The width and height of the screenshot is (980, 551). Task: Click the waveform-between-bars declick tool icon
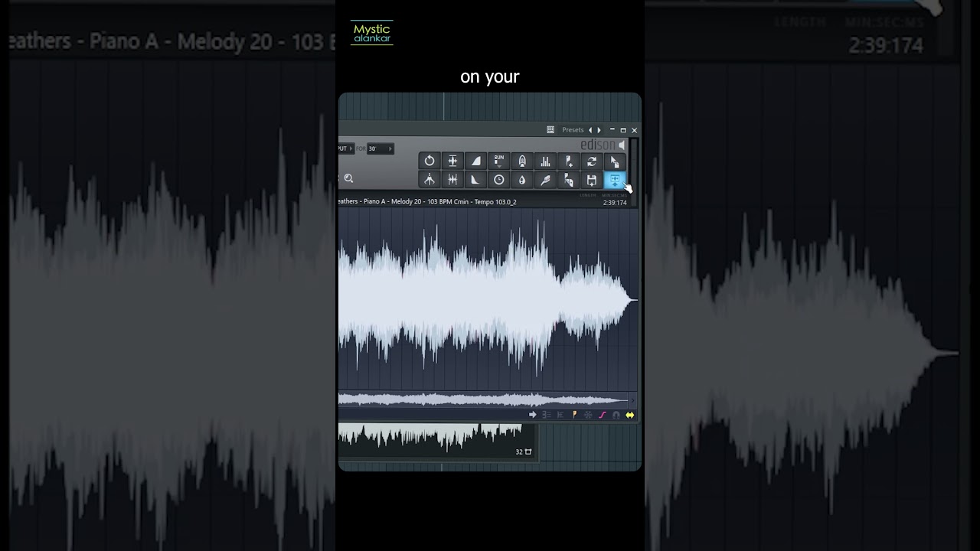click(x=452, y=180)
